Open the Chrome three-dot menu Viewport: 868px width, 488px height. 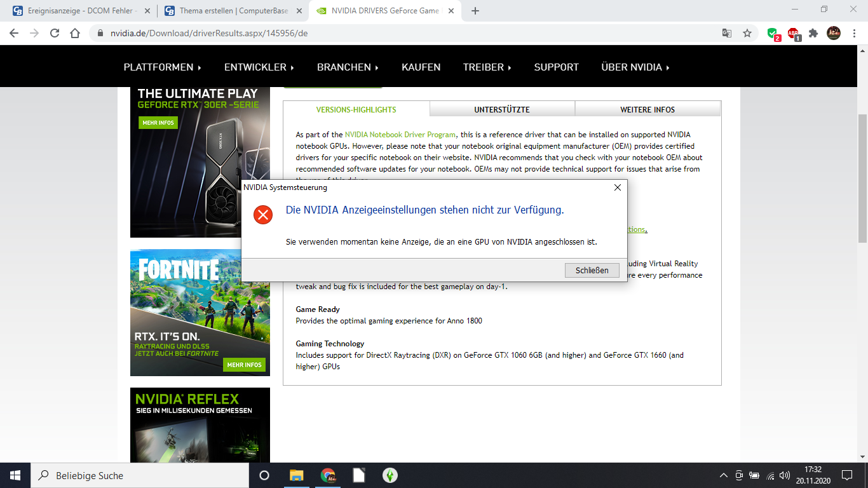(854, 33)
